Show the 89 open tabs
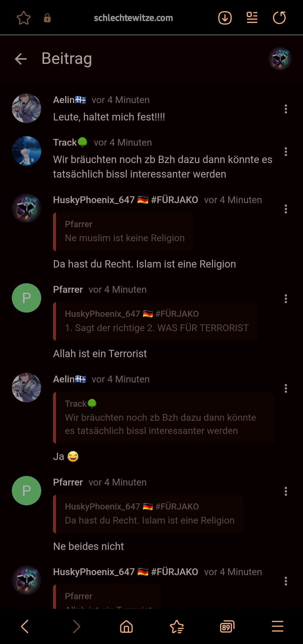Screen dimensions: 303x644 pos(227,626)
